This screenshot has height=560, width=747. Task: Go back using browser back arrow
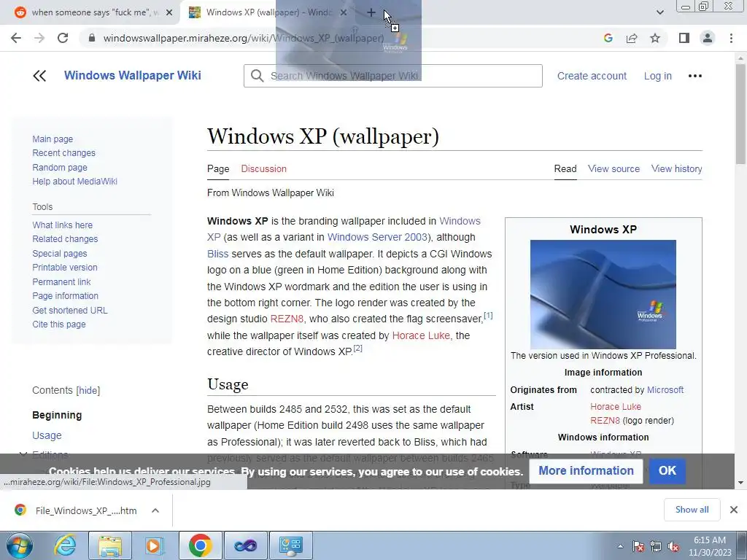(x=16, y=38)
